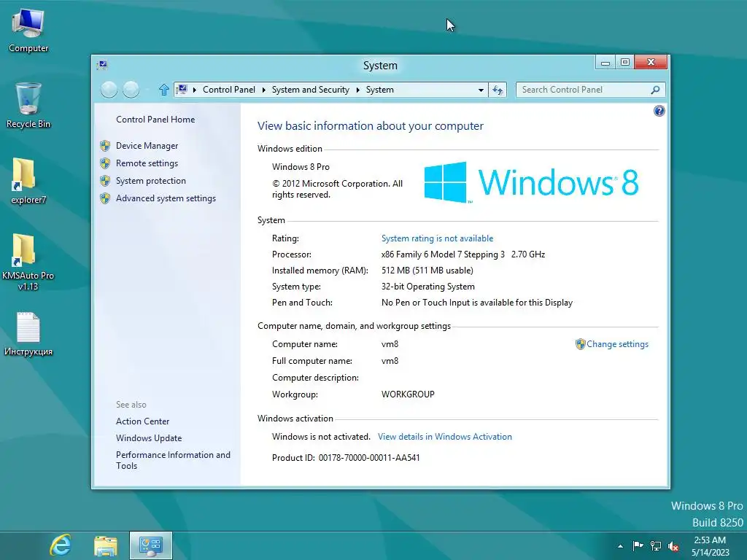Screen dimensions: 747x560
Task: Expand the arrow after Control Panel breadcrumb
Action: coord(263,90)
